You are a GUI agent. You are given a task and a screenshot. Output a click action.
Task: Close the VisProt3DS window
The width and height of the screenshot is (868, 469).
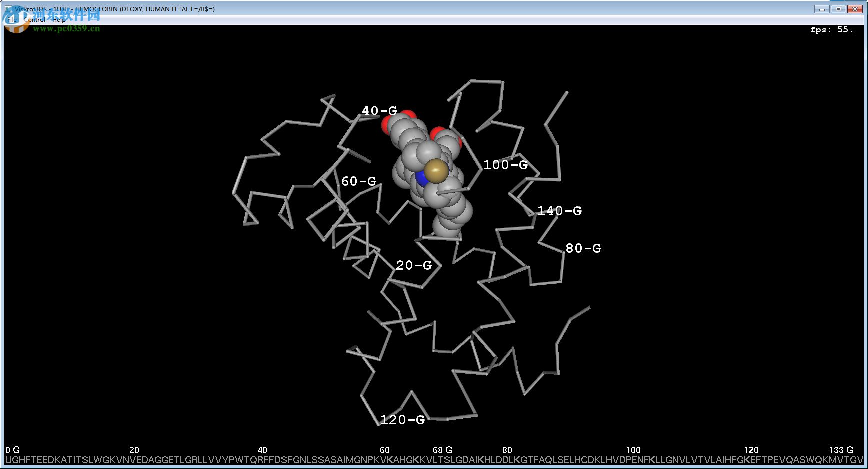click(x=855, y=9)
